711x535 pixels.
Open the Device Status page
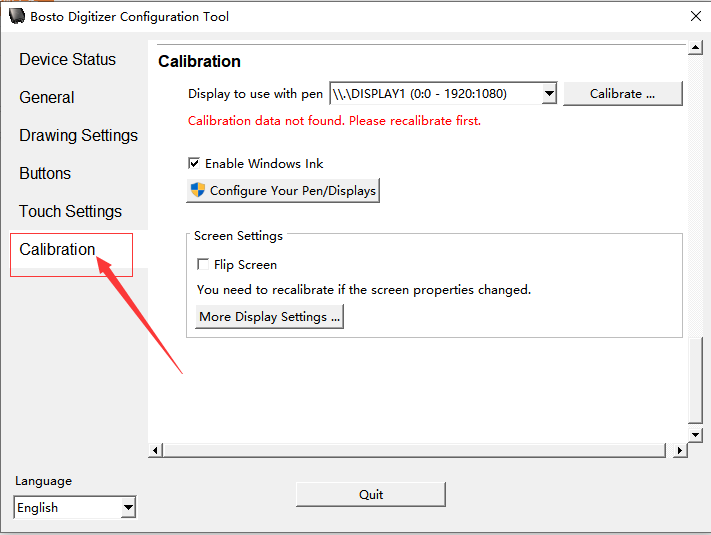[x=67, y=59]
